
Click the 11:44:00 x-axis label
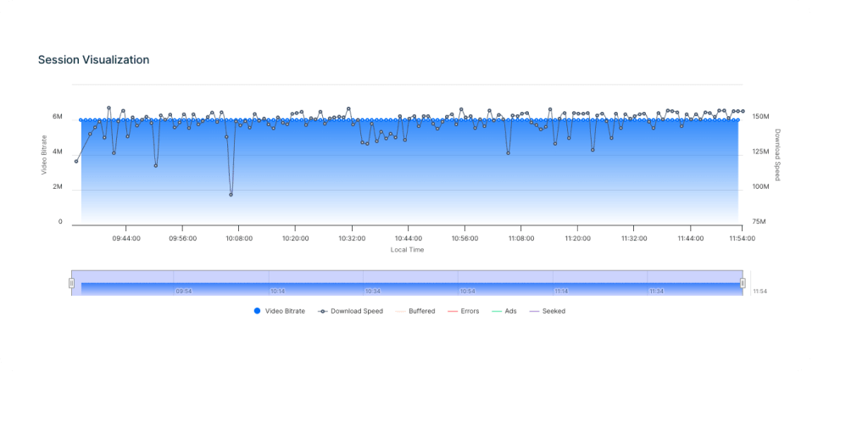point(690,238)
